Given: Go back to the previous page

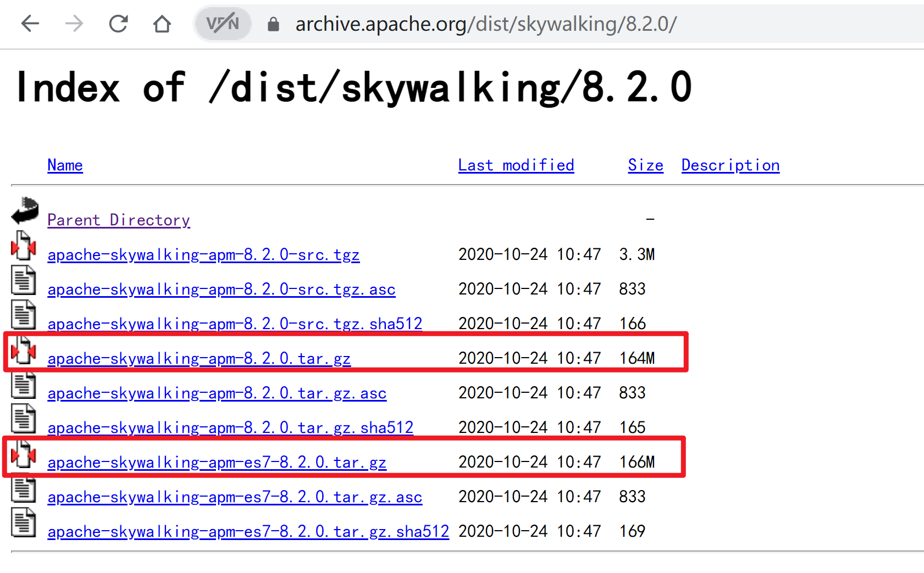Looking at the screenshot, I should click(30, 24).
